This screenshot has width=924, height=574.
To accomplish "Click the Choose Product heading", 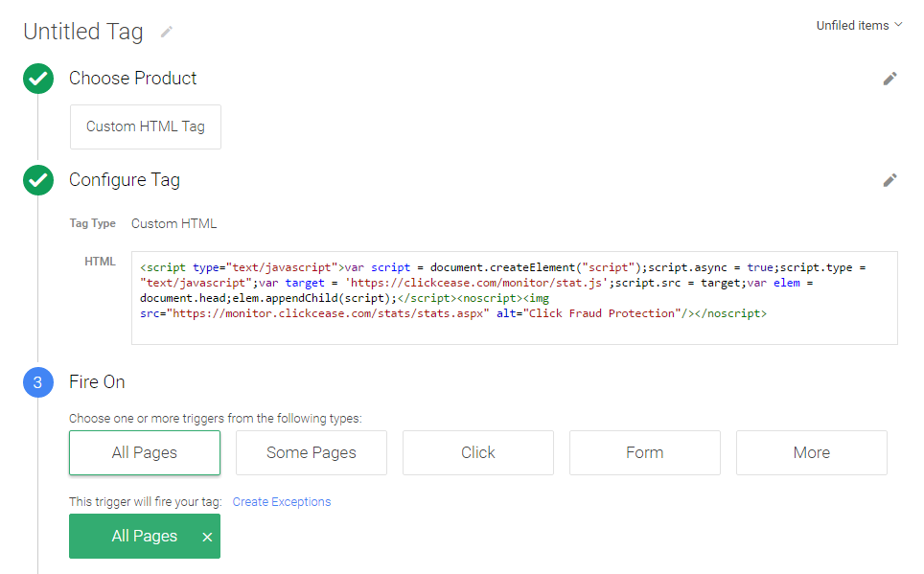I will [x=132, y=79].
